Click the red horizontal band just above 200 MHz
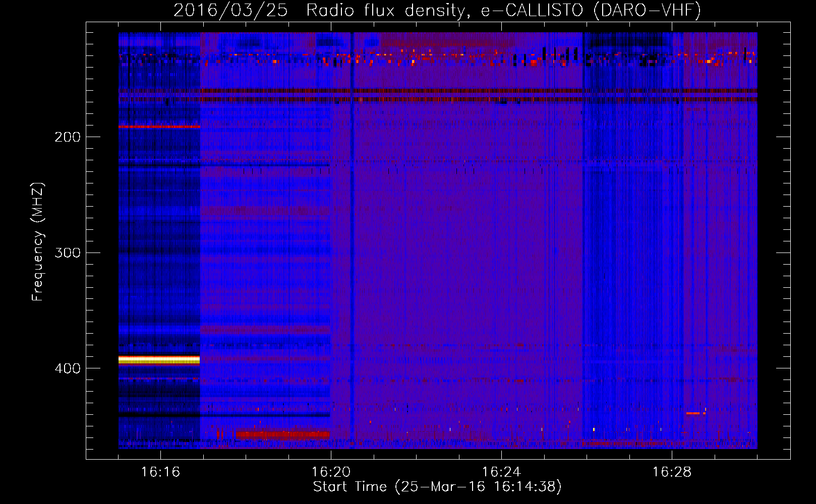The width and height of the screenshot is (816, 504). click(x=159, y=127)
